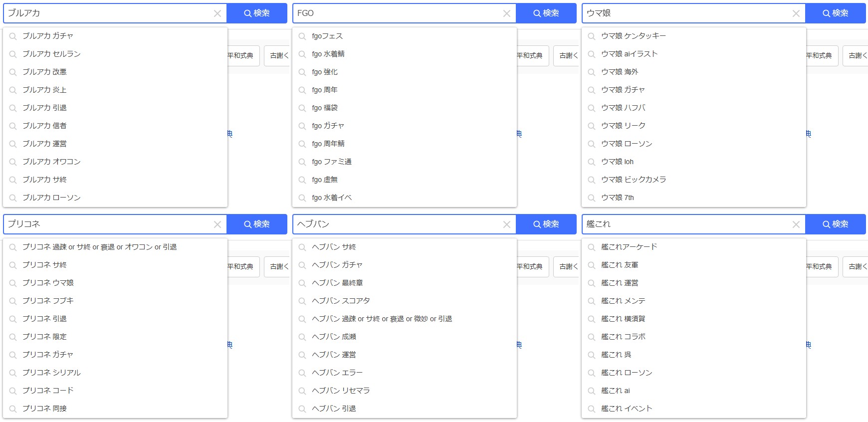Choose the suggestion ブルアカ ガチャ
The image size is (868, 422).
click(x=115, y=36)
